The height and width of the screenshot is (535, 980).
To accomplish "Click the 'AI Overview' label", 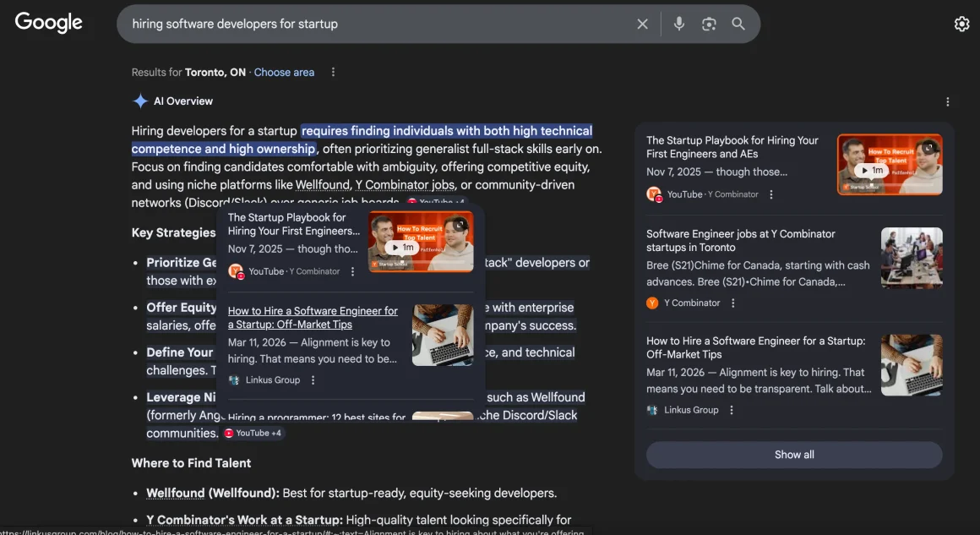I will pyautogui.click(x=183, y=101).
